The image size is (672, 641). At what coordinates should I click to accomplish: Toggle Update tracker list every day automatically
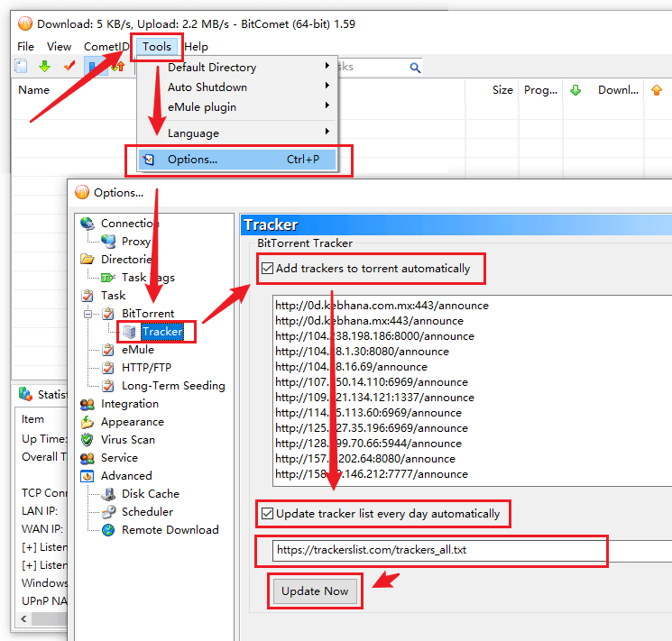268,514
